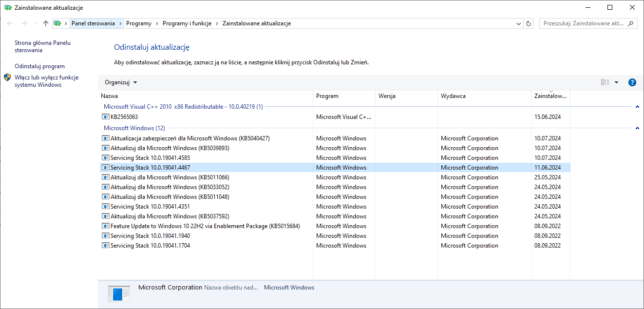Open the Help question mark icon
Screen dimensions: 644x309
point(632,82)
